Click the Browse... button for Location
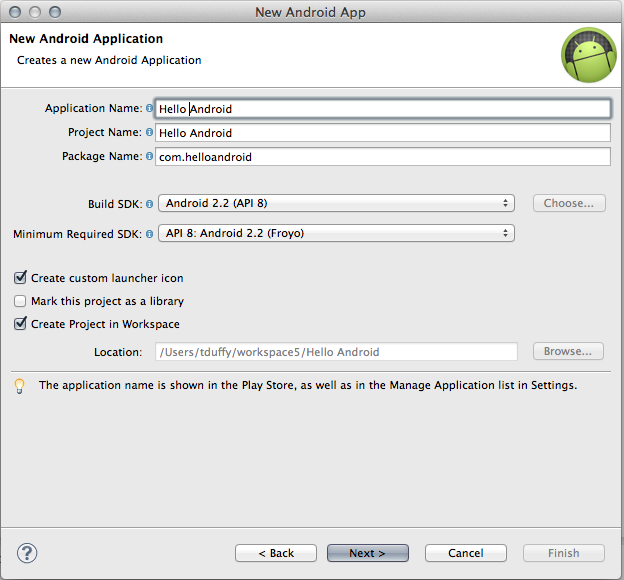 pos(568,351)
